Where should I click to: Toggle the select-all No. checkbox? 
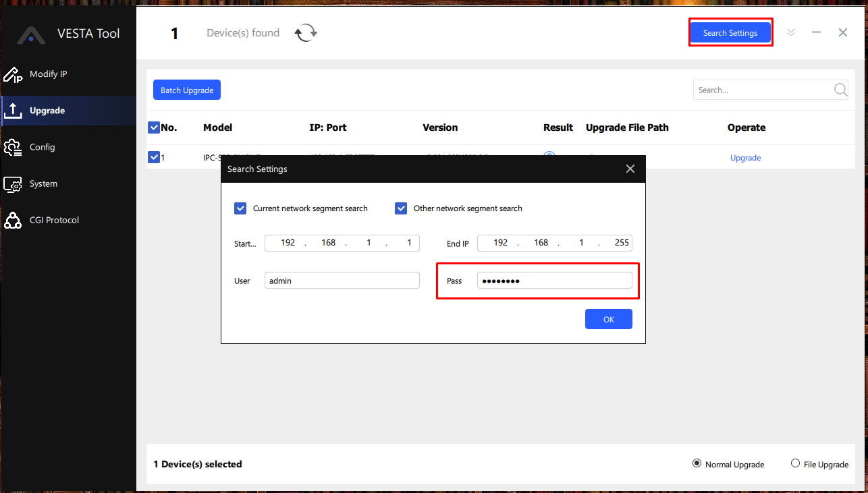click(153, 127)
